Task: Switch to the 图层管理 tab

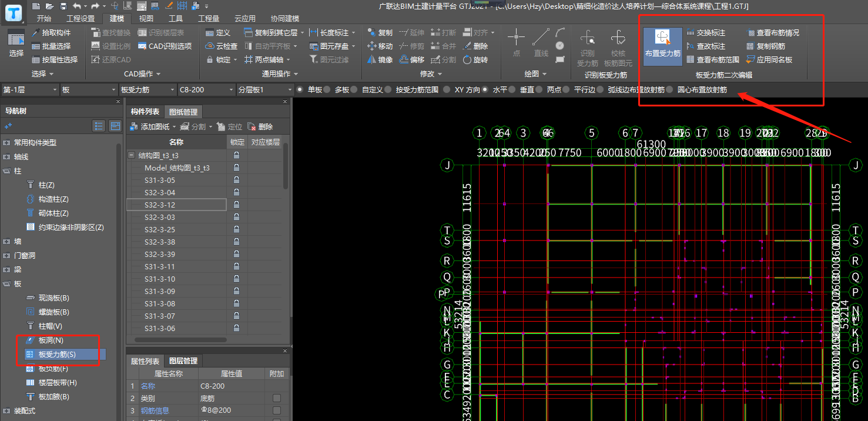Action: (x=183, y=360)
